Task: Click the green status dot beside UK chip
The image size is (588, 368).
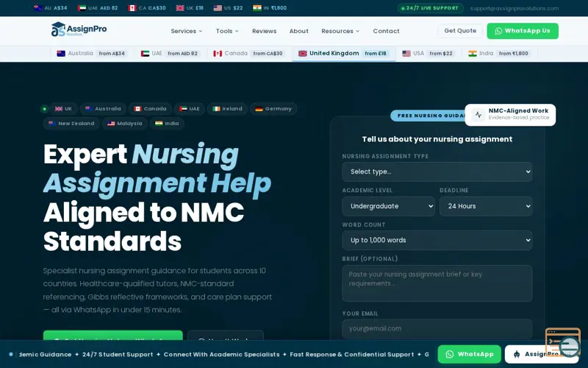Action: point(44,109)
